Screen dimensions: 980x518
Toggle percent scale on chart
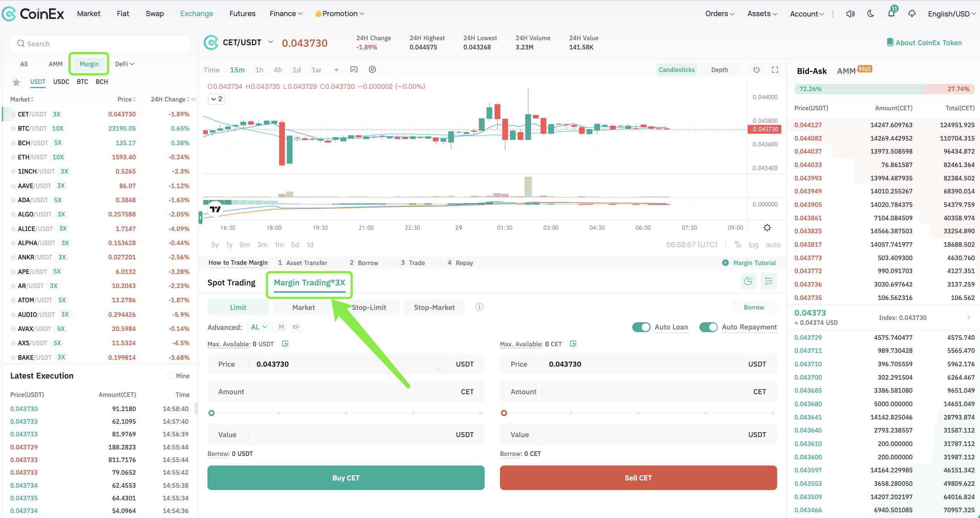[738, 244]
